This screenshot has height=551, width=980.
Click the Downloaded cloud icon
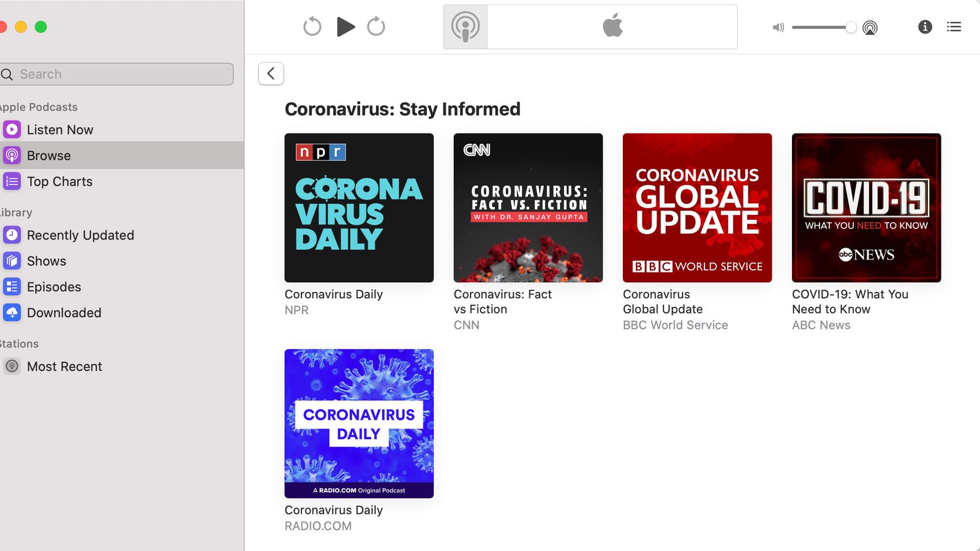pyautogui.click(x=12, y=312)
